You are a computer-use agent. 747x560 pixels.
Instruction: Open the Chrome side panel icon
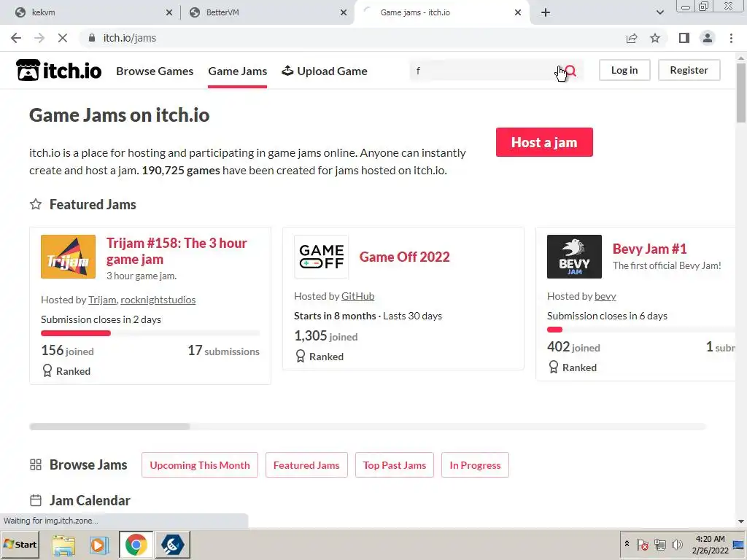(684, 38)
